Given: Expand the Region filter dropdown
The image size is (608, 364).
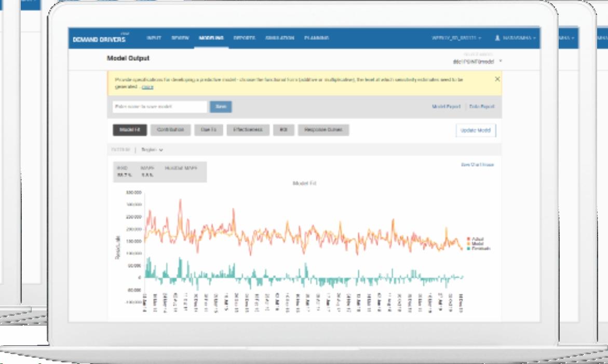Looking at the screenshot, I should click(x=152, y=150).
